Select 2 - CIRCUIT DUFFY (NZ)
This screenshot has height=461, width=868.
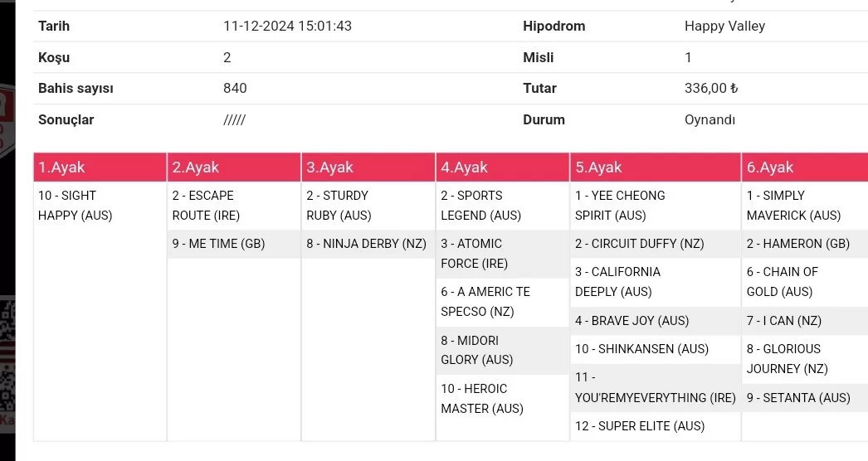tap(639, 244)
